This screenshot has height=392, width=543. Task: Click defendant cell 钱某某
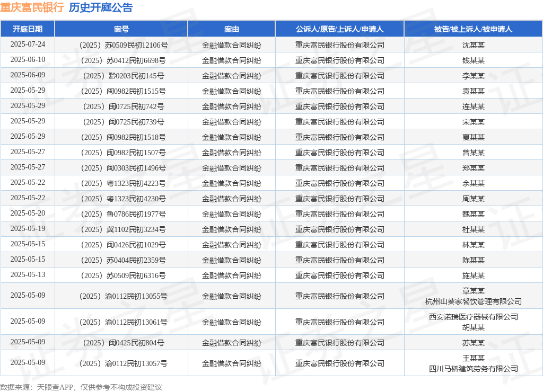474,60
